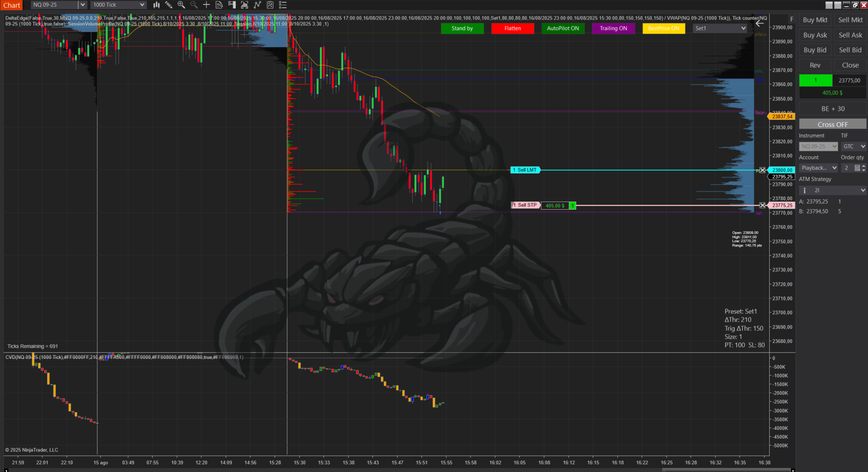
Task: Open the 1000 Tick interval dropdown
Action: [x=118, y=5]
